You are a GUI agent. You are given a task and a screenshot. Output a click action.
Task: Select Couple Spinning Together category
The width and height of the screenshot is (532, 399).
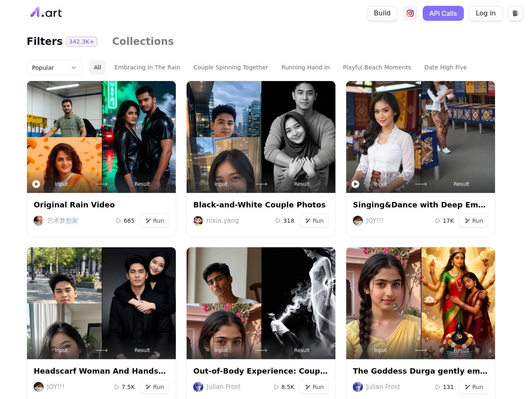(x=231, y=67)
